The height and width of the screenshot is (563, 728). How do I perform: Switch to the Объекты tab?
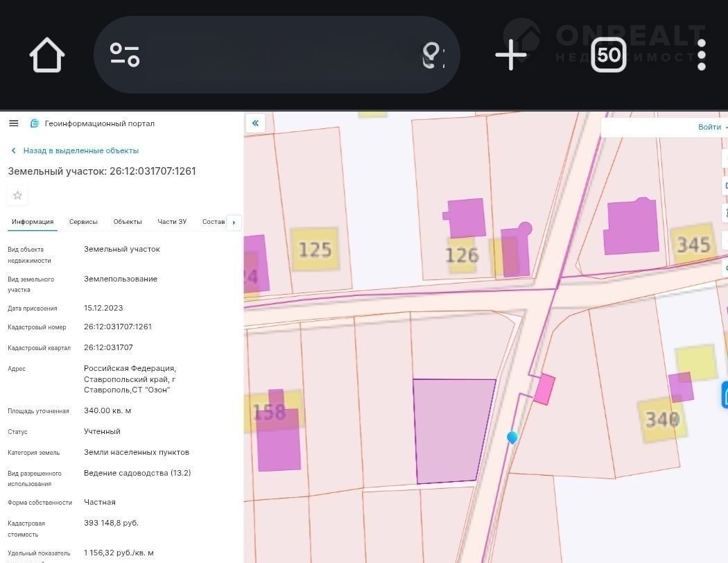click(128, 222)
